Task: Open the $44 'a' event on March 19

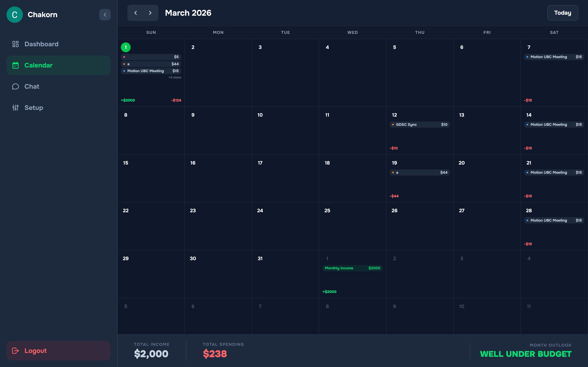Action: 419,172
